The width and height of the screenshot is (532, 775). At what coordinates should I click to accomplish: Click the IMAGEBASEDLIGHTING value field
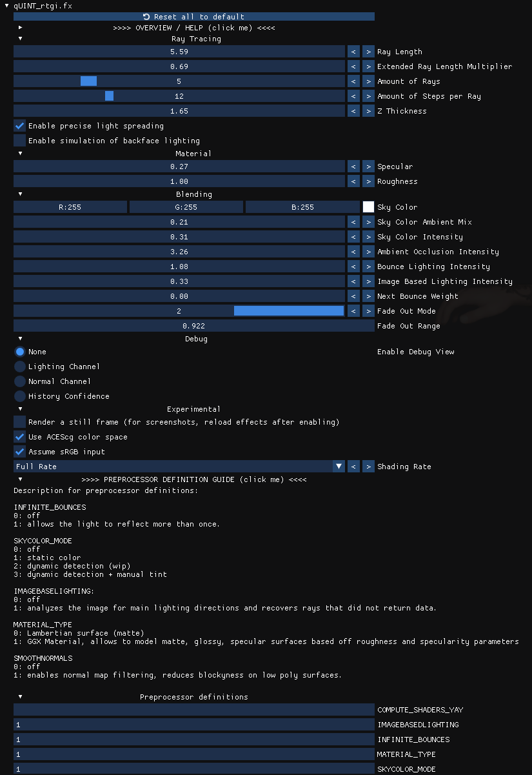(193, 725)
